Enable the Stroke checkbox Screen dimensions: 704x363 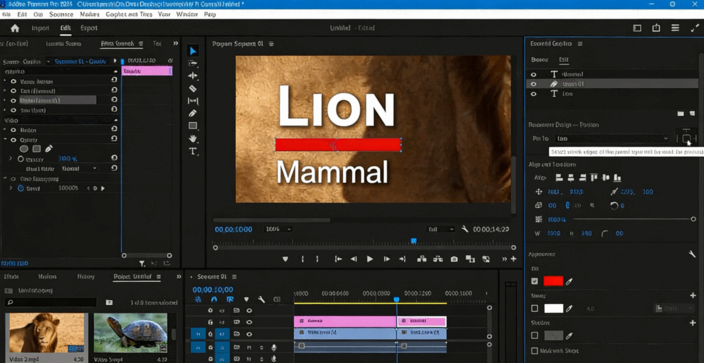(x=534, y=308)
